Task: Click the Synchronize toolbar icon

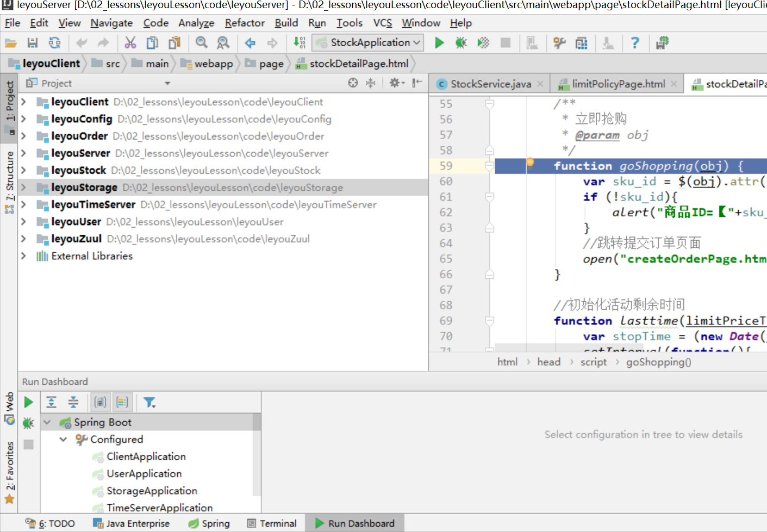Action: 54,43
